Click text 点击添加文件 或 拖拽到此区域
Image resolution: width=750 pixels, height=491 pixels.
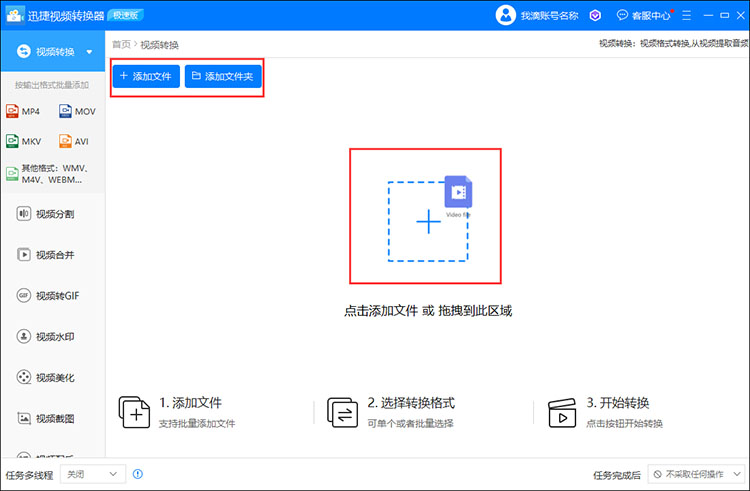428,311
